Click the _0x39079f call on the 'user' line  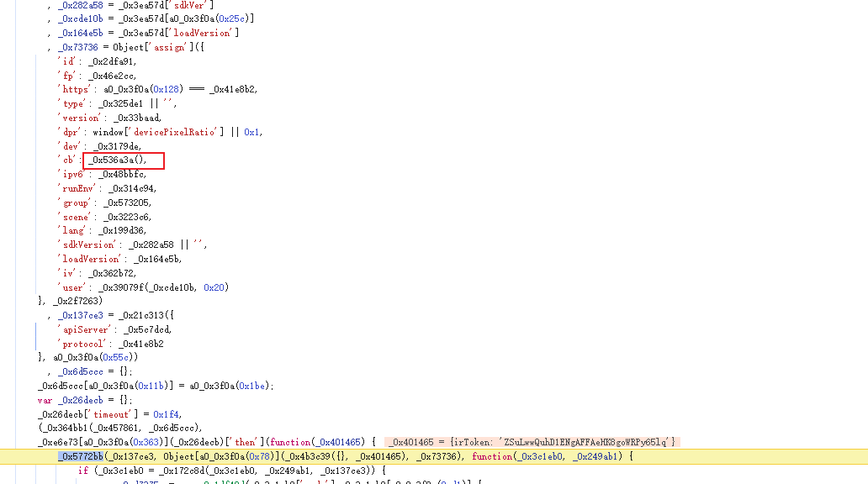(121, 287)
